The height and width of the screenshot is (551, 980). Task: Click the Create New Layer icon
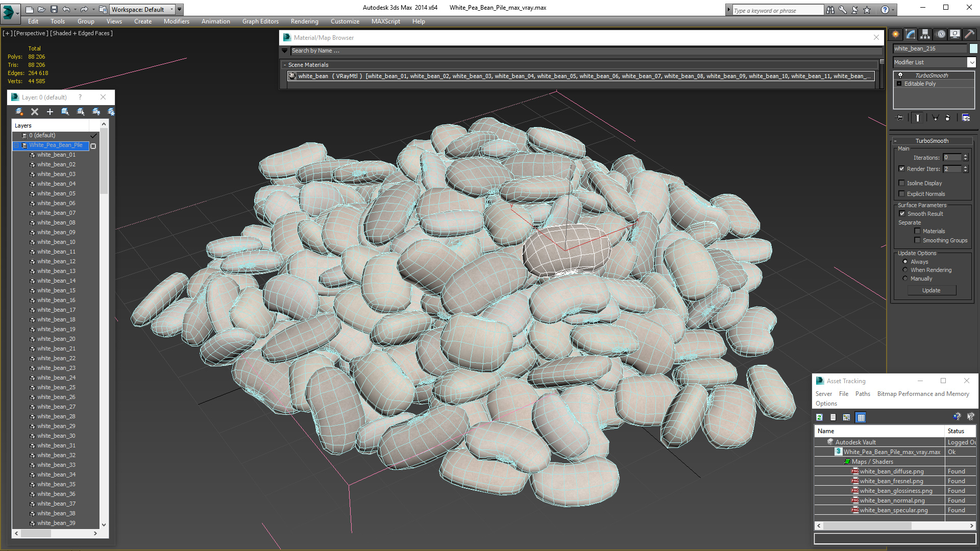19,112
